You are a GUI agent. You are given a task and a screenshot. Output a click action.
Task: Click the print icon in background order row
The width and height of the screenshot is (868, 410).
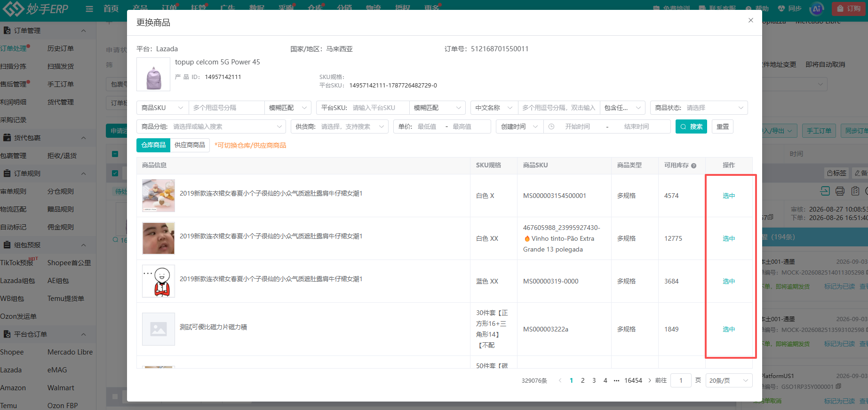tap(840, 191)
